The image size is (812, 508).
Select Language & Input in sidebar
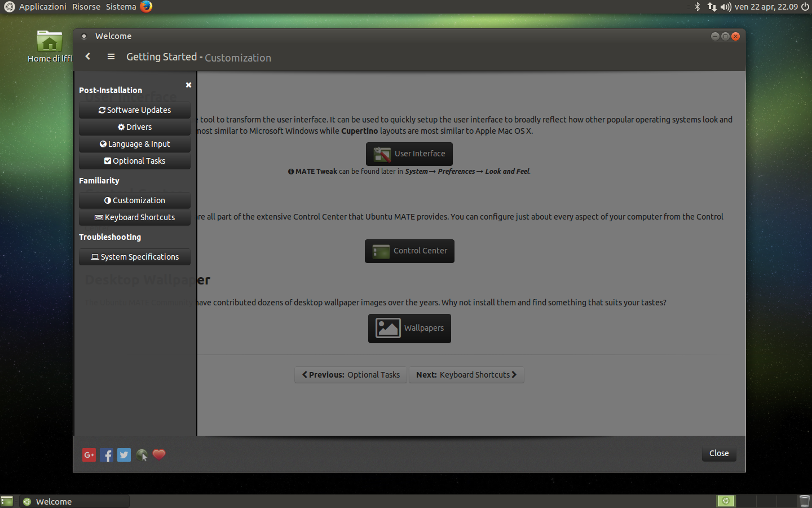tap(135, 144)
